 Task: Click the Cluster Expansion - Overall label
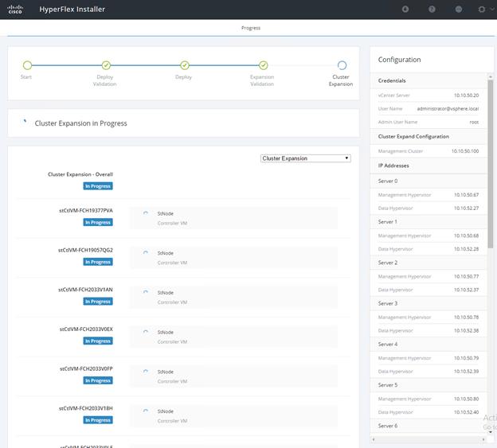[80, 174]
